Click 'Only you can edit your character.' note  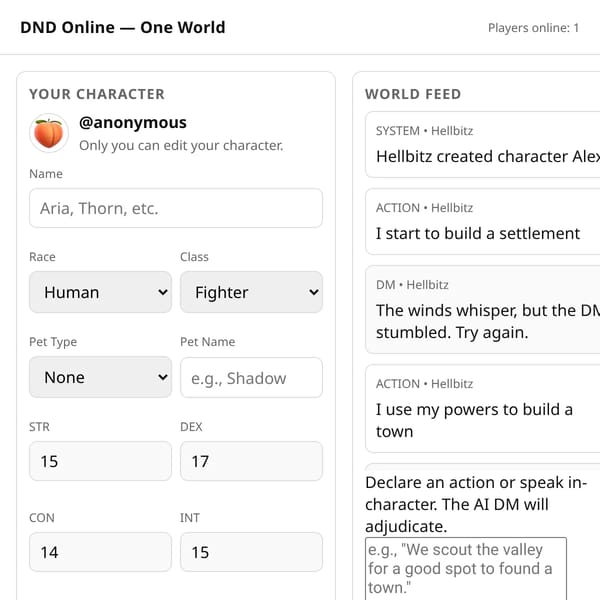[181, 145]
